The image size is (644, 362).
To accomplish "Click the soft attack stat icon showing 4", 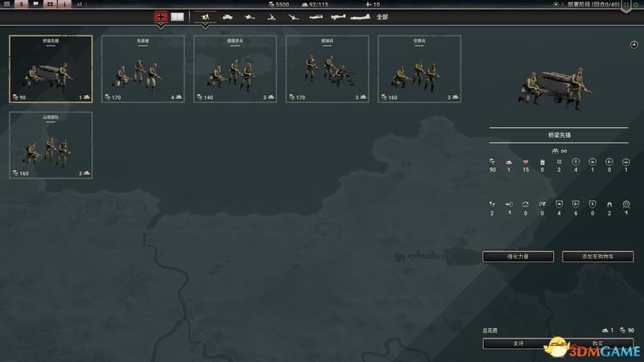I will [576, 162].
